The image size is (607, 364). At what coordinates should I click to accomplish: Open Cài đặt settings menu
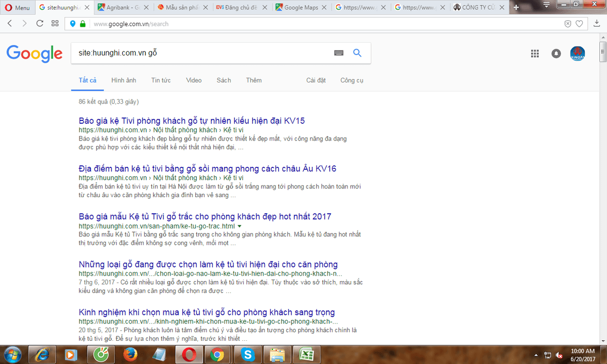pos(316,80)
